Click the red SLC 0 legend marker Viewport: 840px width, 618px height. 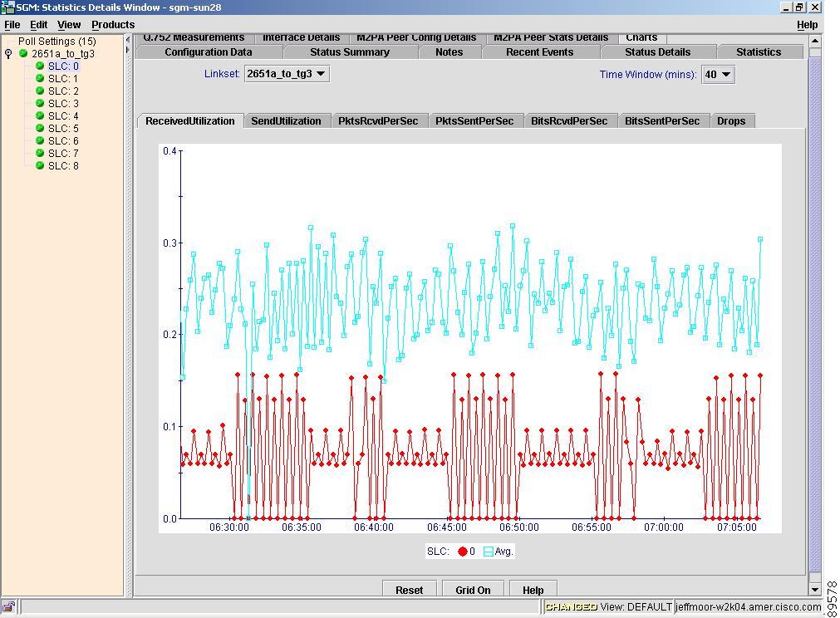(463, 552)
